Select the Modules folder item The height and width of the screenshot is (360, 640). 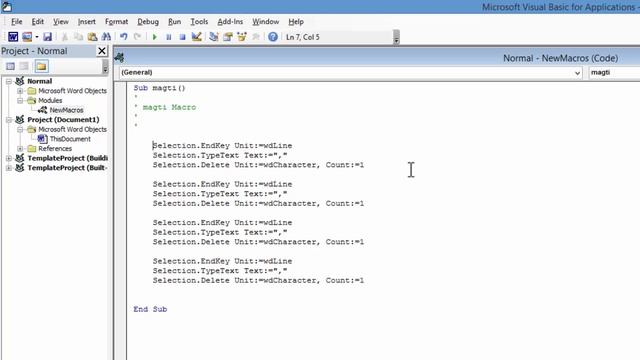coord(50,100)
